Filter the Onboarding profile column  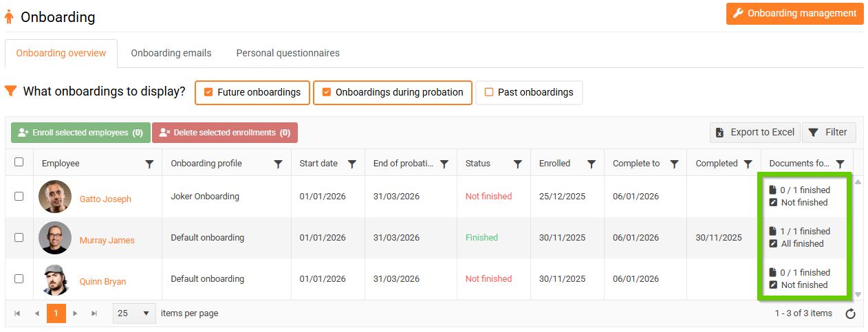tap(278, 164)
